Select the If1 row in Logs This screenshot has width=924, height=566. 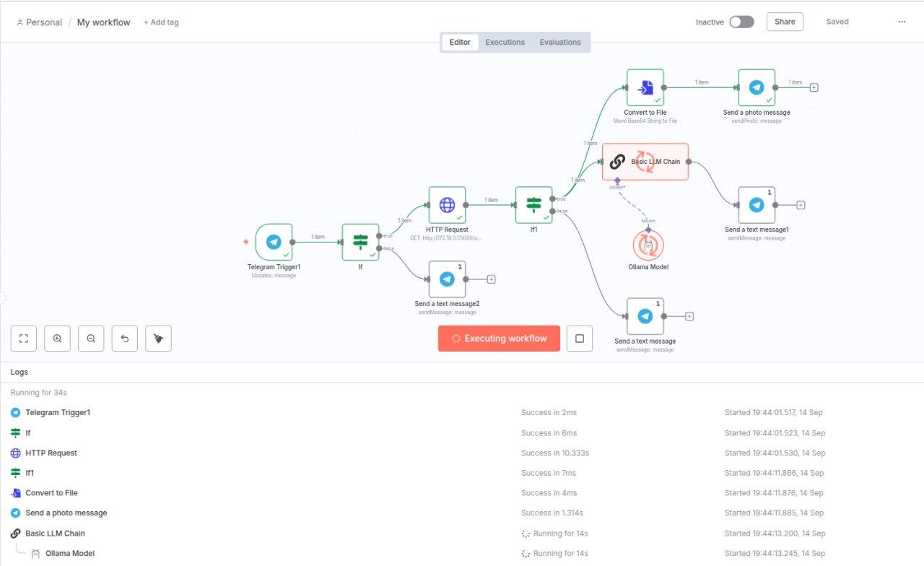462,473
